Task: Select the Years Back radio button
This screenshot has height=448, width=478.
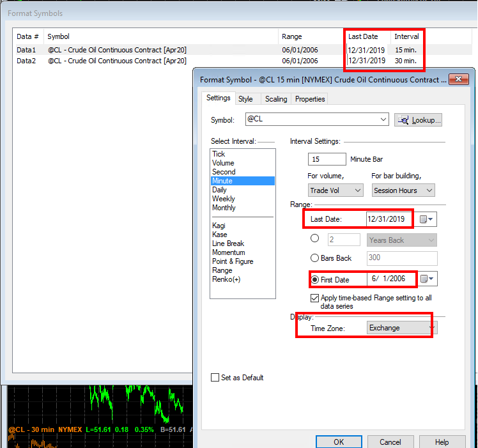Action: (x=314, y=240)
